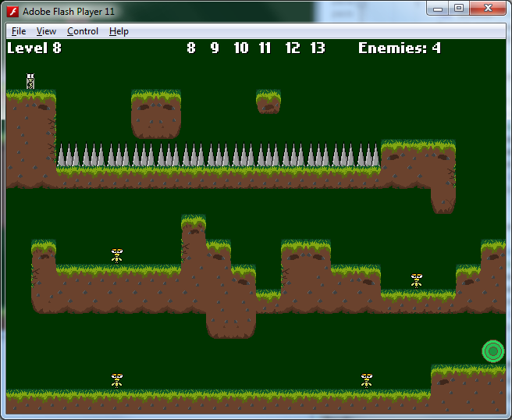Click the Enemies: 4 counter
Image resolution: width=512 pixels, height=420 pixels.
click(399, 48)
